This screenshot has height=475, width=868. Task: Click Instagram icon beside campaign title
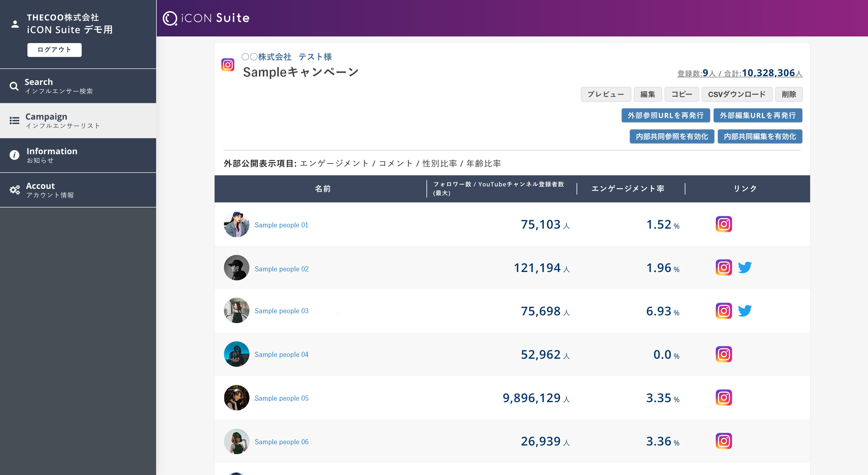(x=228, y=65)
